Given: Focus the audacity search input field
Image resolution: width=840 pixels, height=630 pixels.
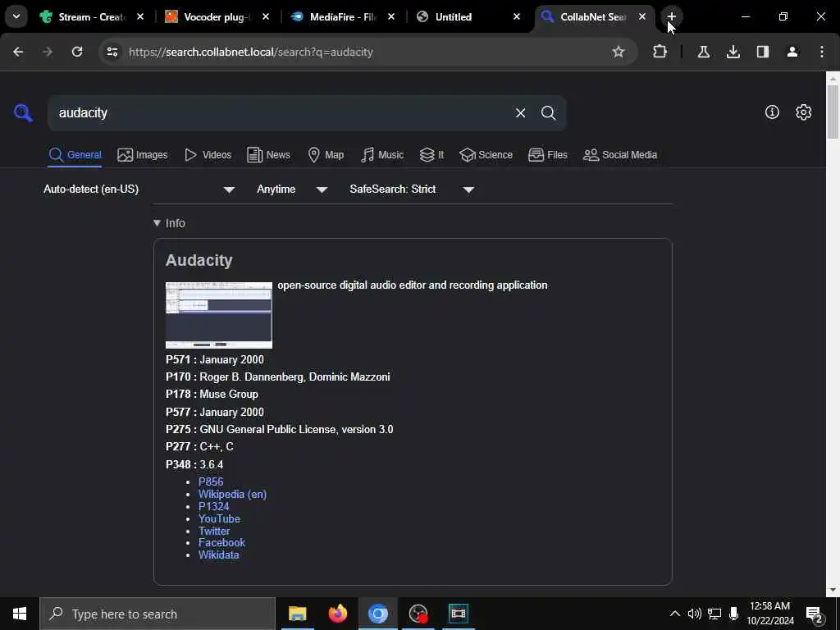Looking at the screenshot, I should [x=279, y=113].
